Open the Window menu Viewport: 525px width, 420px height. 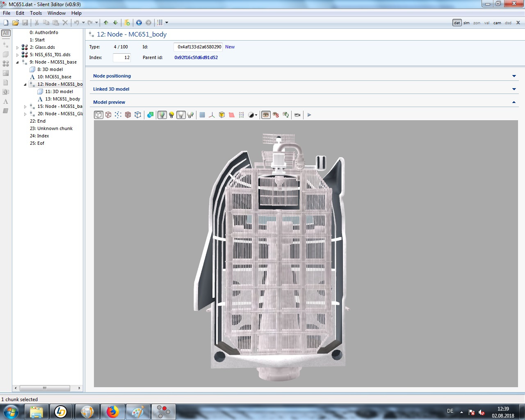[x=57, y=13]
